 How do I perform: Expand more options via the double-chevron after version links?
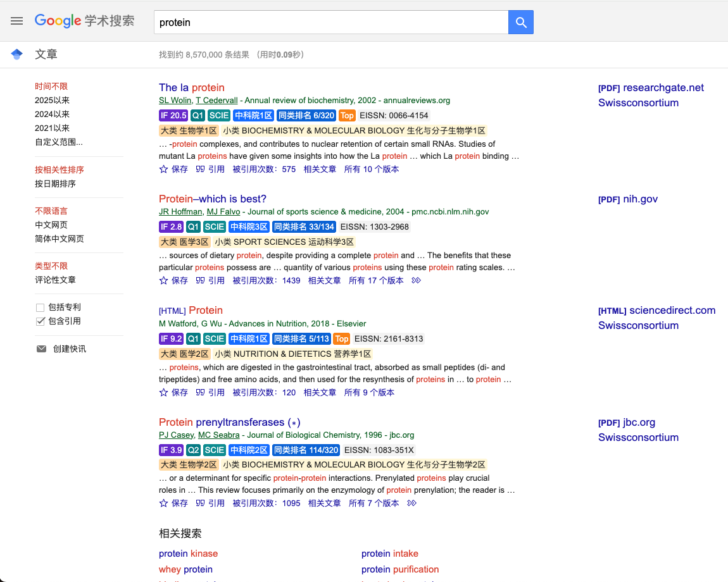click(x=416, y=280)
